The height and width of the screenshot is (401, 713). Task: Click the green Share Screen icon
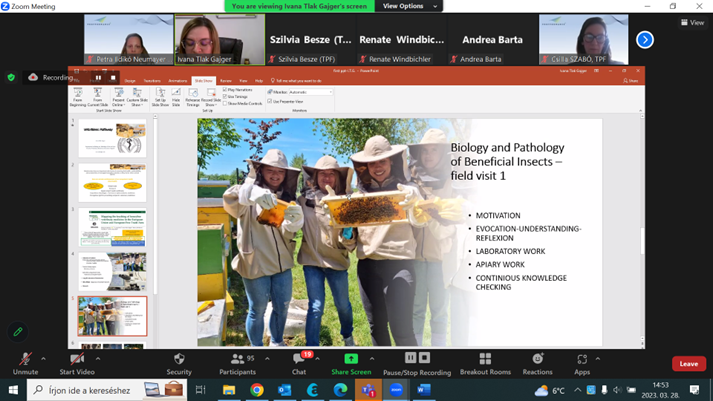tap(351, 360)
